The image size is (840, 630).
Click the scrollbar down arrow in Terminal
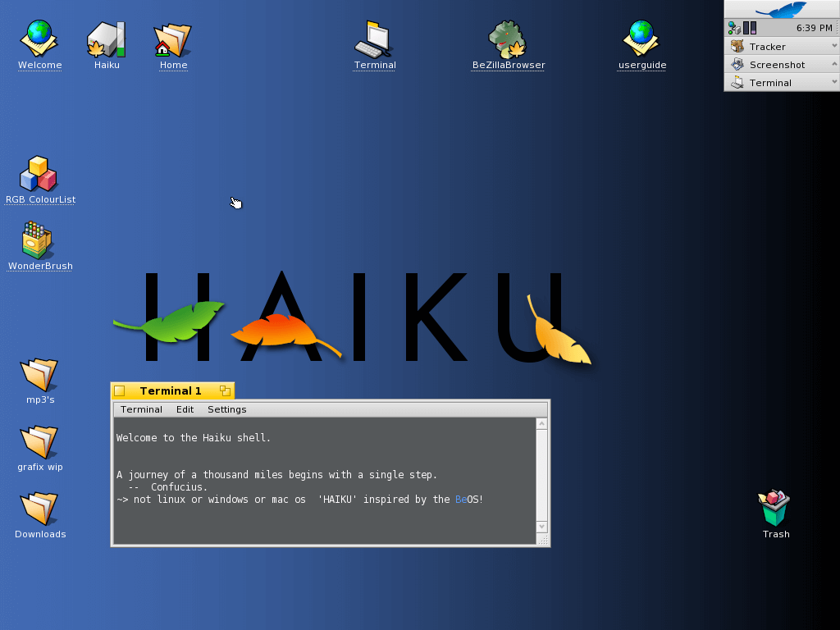tap(541, 526)
